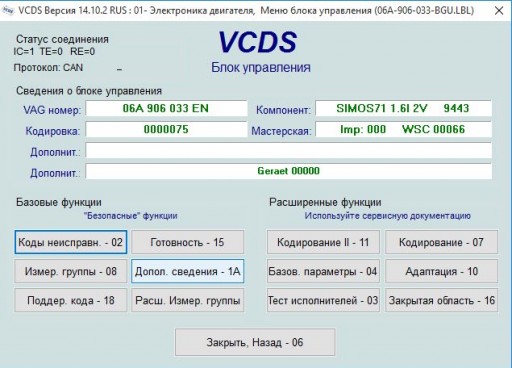The width and height of the screenshot is (512, 368).
Task: Click the large VCDS logo text
Action: pos(258,42)
